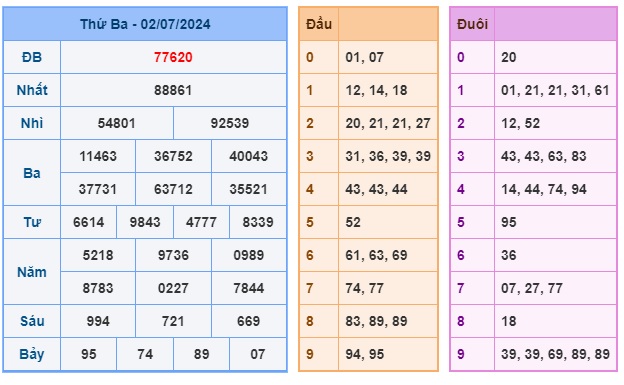Click seventh prize number 07
Image resolution: width=624 pixels, height=385 pixels.
click(257, 355)
